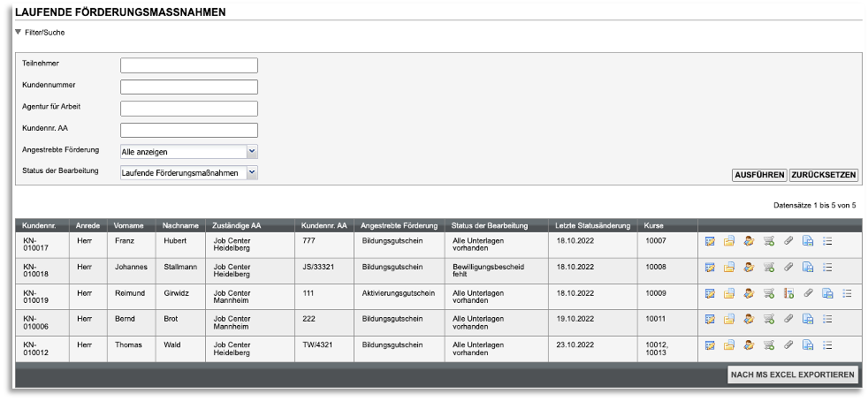Click the Kundennummer input field
Screen dimensions: 868x401
click(x=189, y=87)
